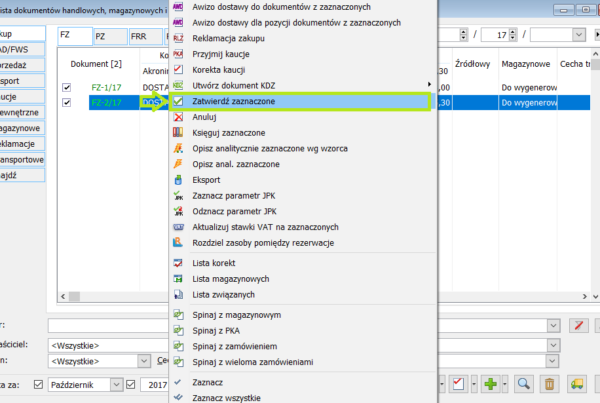The image size is (600, 403).
Task: Expand the Utwórz dokument KDZ submenu
Action: coord(430,85)
